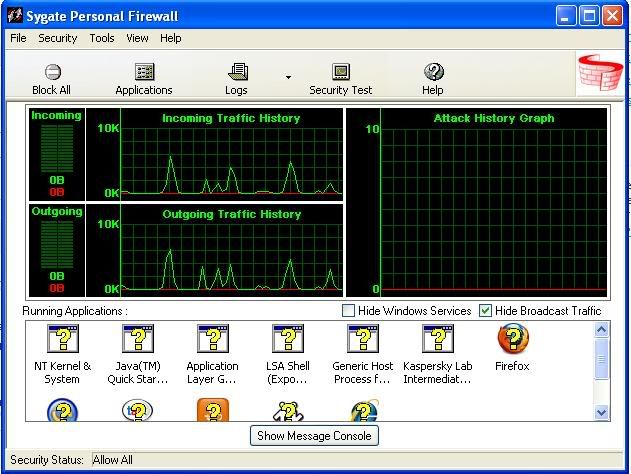Click the red brick firewall logo
This screenshot has width=631, height=474.
tap(600, 73)
